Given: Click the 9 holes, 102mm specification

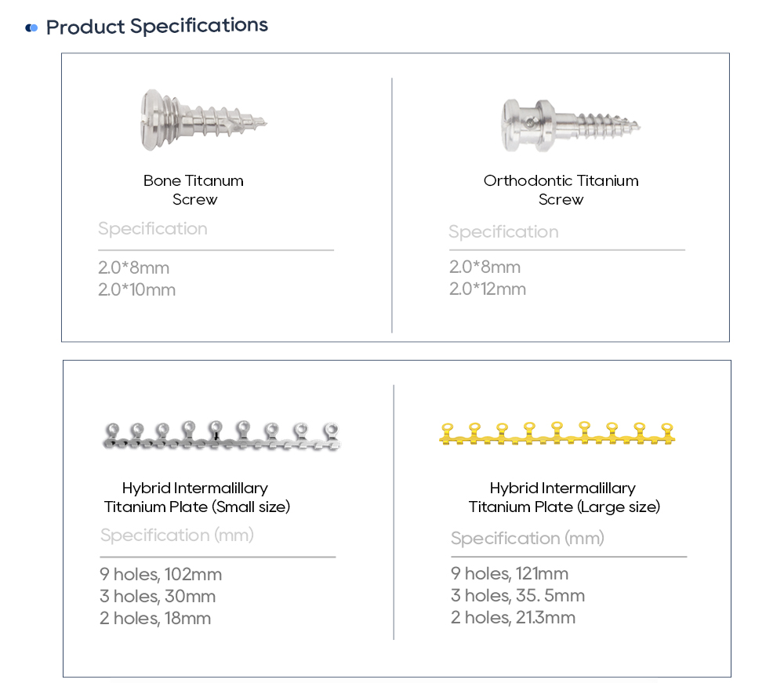Looking at the screenshot, I should [x=161, y=575].
